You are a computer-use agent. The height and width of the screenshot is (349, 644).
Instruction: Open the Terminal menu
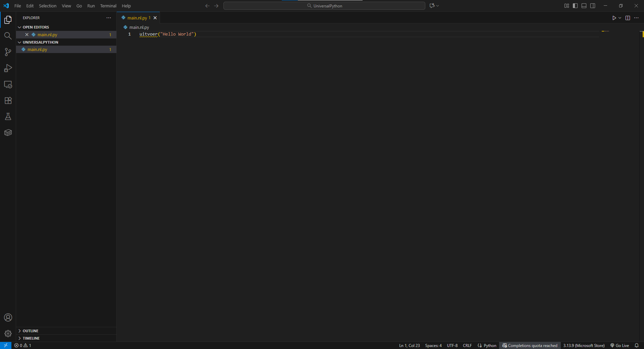(108, 6)
